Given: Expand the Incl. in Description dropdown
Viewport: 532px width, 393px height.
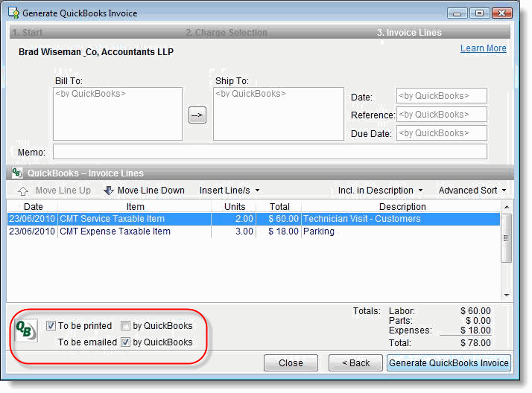Looking at the screenshot, I should 380,191.
